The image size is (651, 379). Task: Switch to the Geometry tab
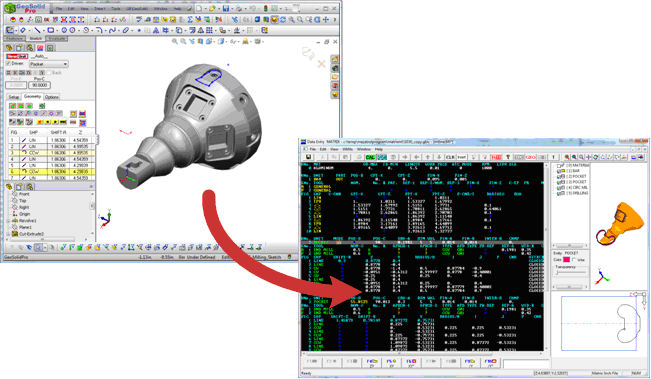coord(32,97)
